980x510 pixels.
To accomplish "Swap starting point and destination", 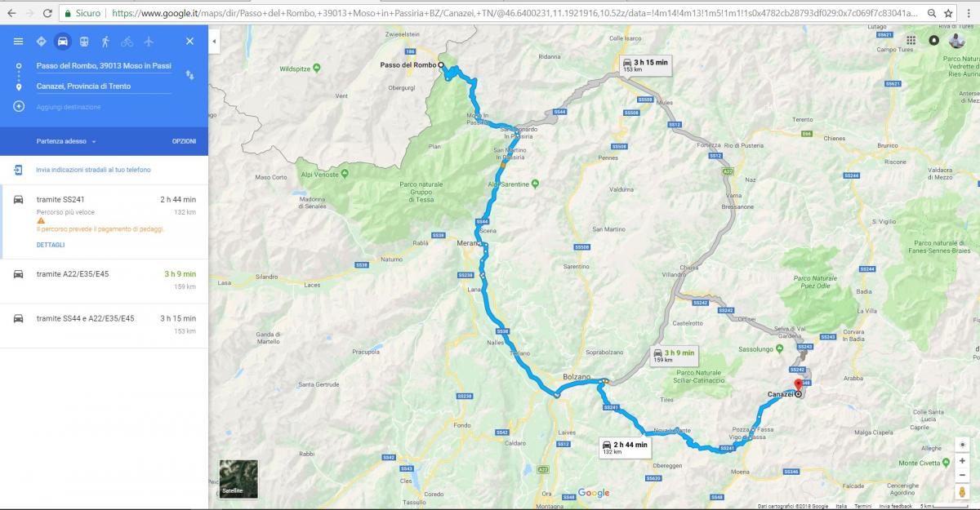I will 189,75.
